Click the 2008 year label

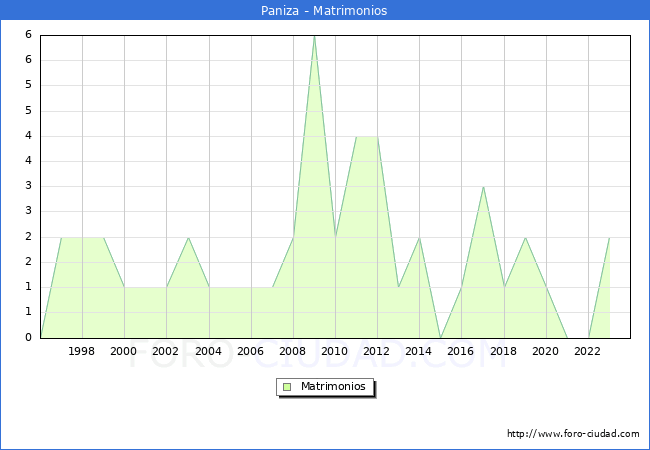pos(292,351)
